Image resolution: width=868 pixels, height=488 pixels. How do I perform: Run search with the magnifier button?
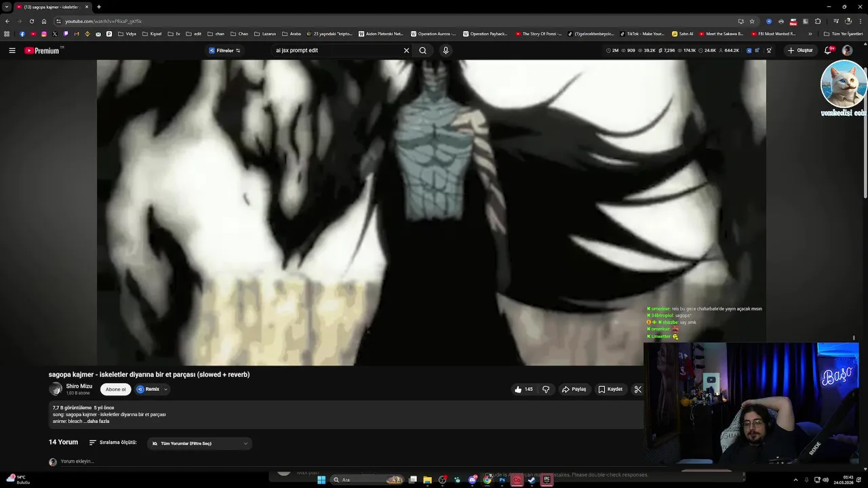pos(422,50)
